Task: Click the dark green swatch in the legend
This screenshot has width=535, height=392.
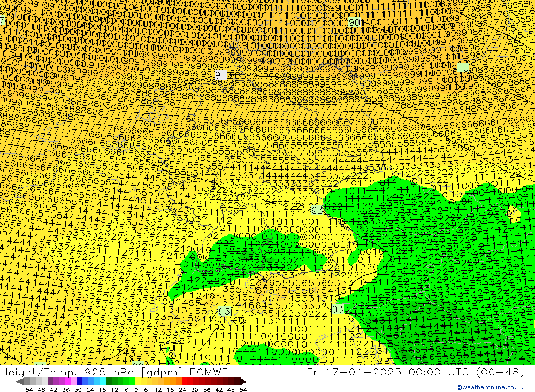Action: 109,382
